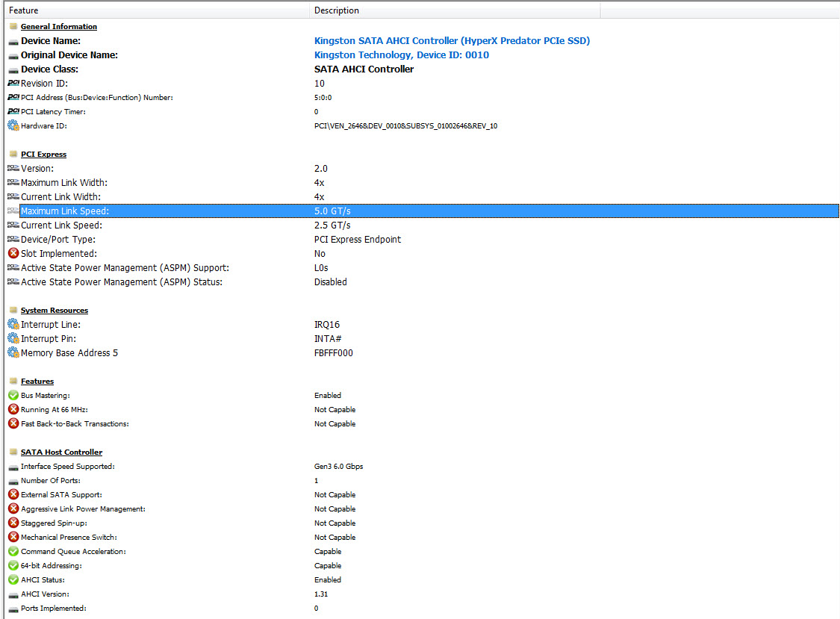Click the 'IRQ16' interrupt line value

[327, 324]
